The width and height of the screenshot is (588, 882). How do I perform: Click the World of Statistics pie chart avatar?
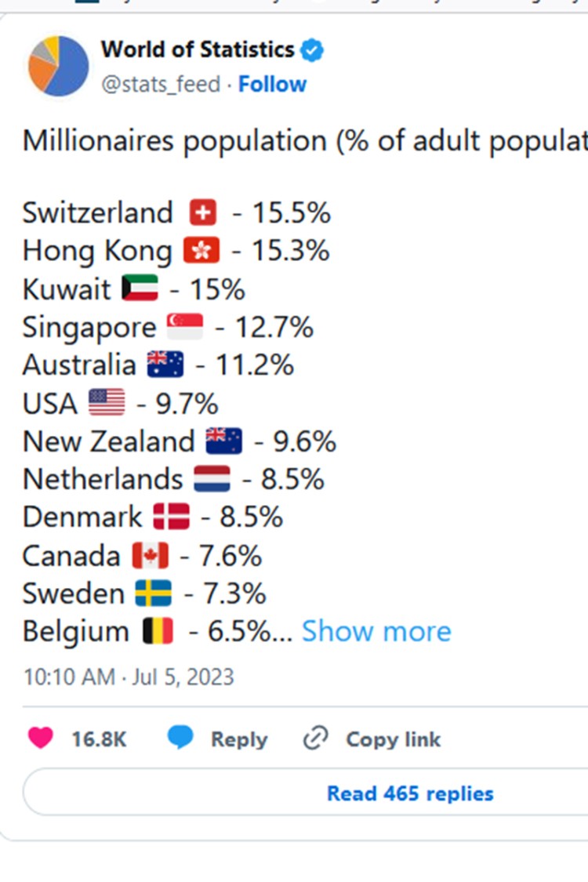(58, 66)
